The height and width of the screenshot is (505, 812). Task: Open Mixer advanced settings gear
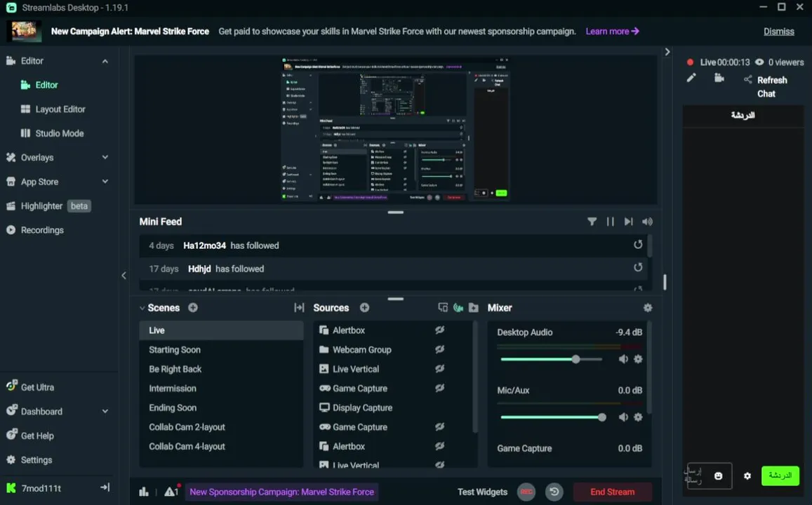(648, 307)
